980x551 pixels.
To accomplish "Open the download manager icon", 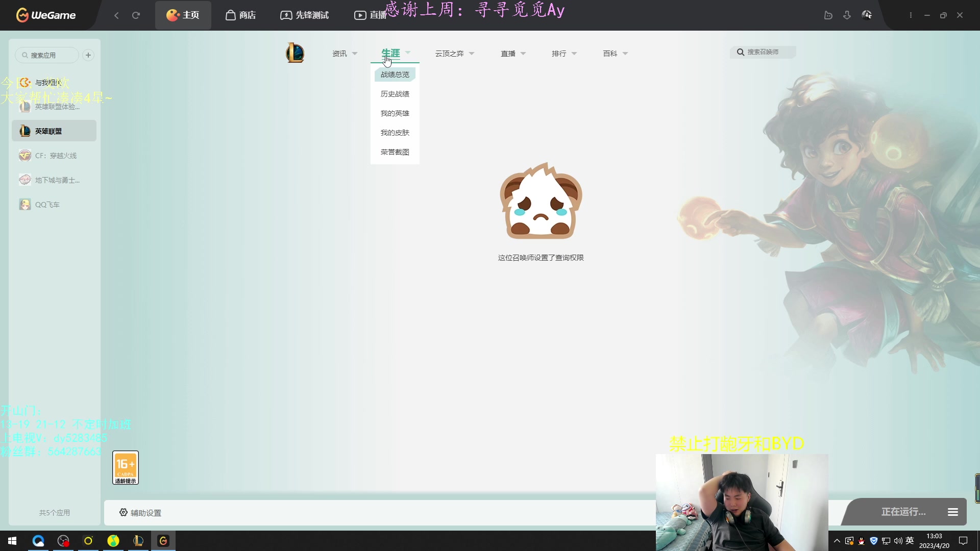I will (x=847, y=15).
